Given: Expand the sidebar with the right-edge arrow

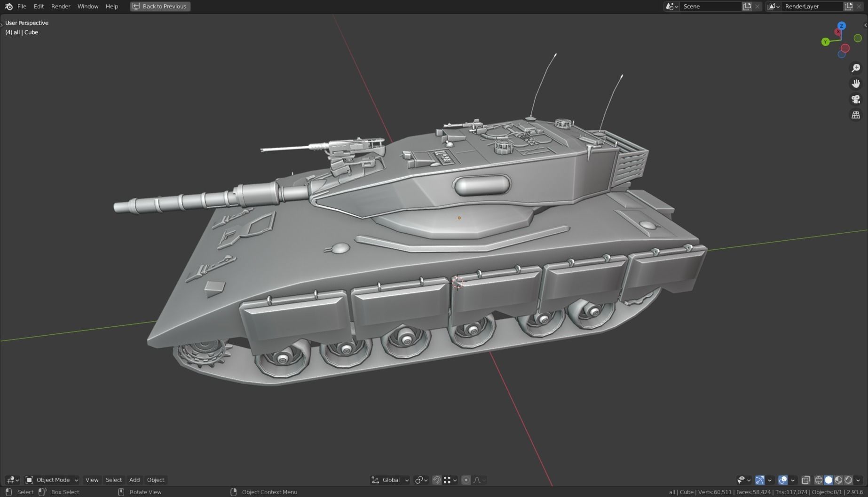Looking at the screenshot, I should (866, 25).
